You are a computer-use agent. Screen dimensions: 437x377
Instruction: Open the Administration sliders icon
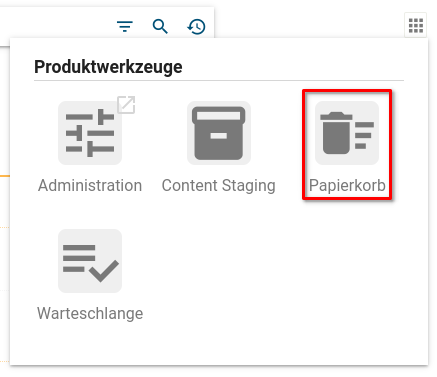[90, 133]
